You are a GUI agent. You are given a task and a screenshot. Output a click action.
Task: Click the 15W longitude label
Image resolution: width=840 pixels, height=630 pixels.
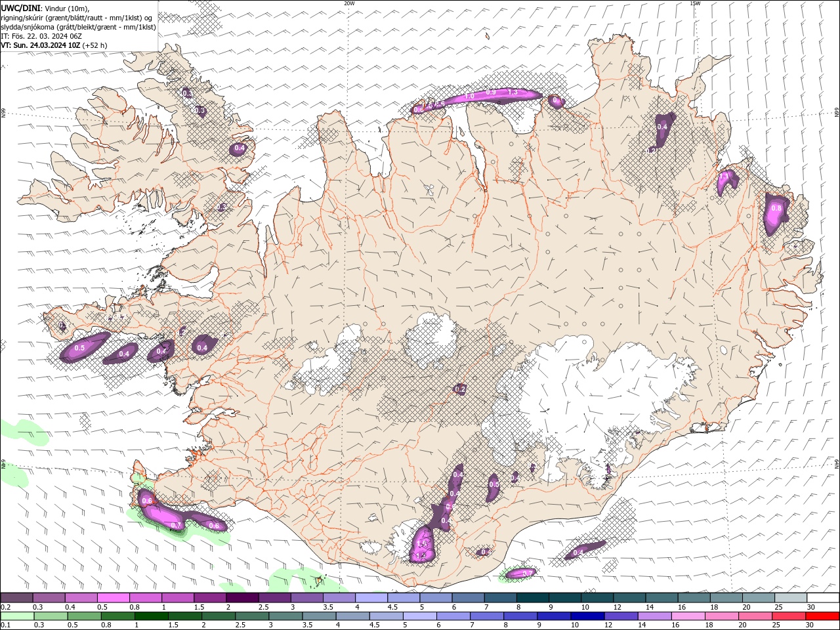695,3
